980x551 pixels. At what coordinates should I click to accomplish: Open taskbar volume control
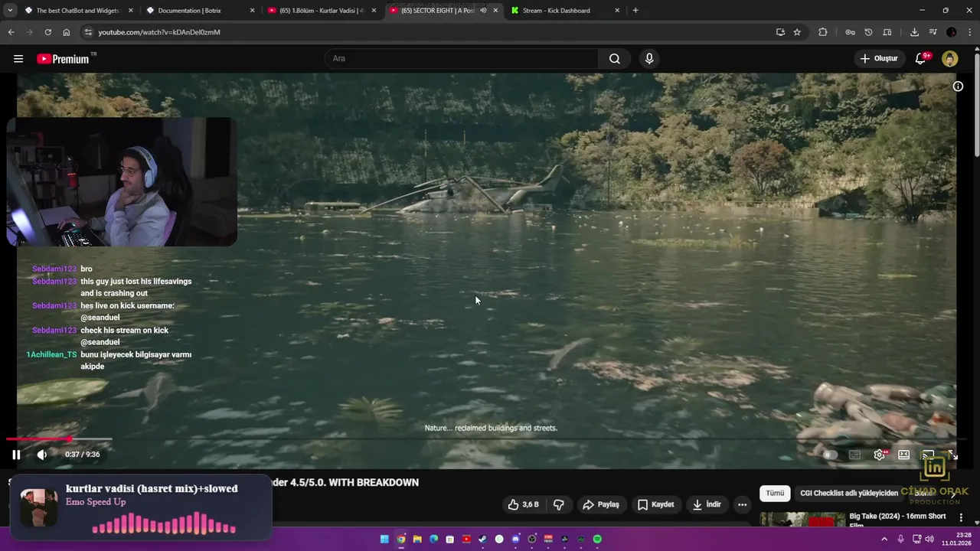[x=929, y=539]
